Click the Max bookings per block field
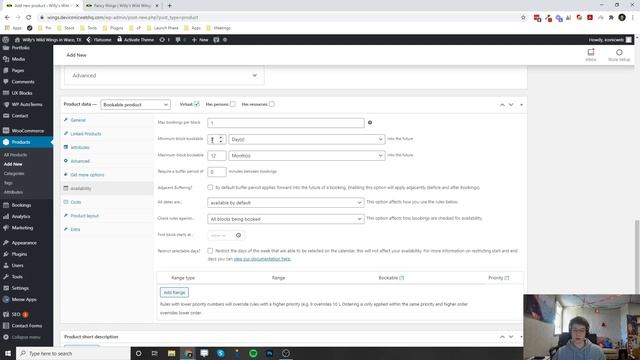 [x=286, y=122]
